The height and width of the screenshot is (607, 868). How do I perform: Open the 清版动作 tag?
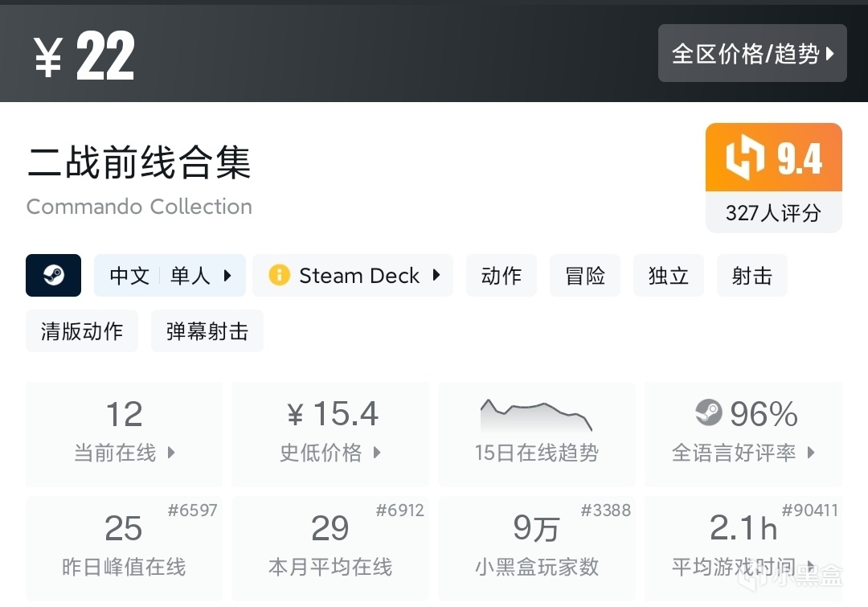tap(82, 331)
